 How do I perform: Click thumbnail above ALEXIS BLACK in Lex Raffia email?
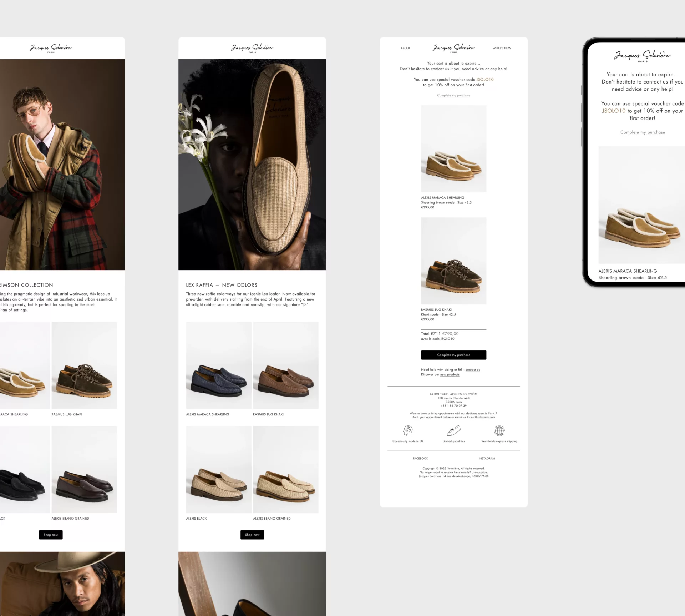219,470
